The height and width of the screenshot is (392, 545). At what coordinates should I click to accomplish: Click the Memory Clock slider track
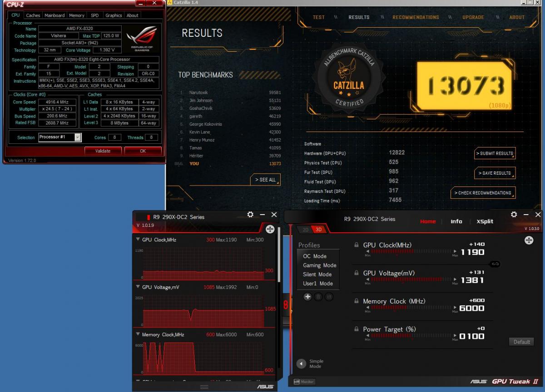click(x=411, y=307)
